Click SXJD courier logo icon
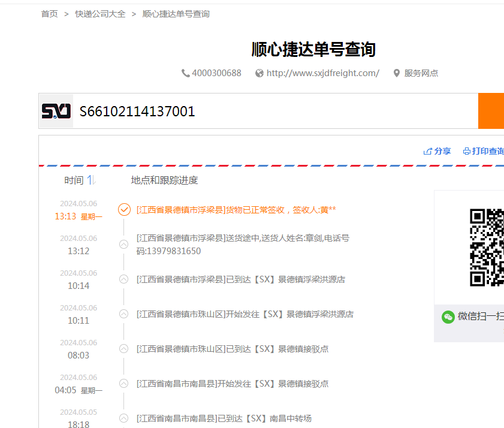Screen dimensions: 504x428 coord(56,111)
